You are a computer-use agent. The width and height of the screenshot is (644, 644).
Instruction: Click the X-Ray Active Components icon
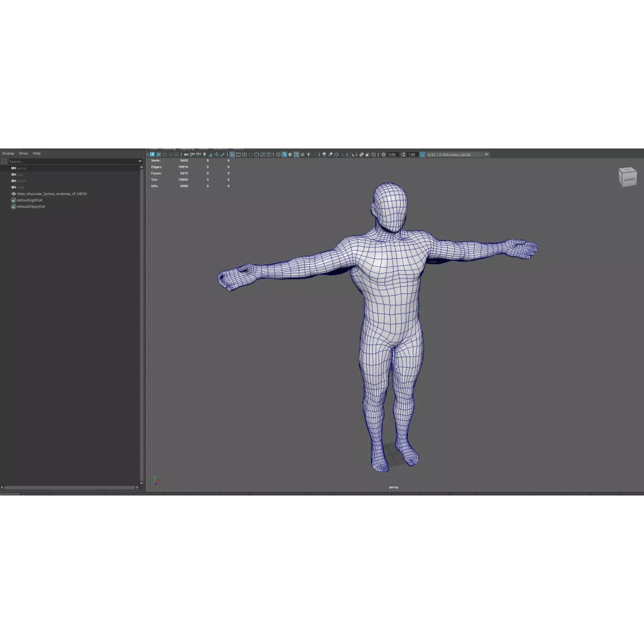click(367, 154)
